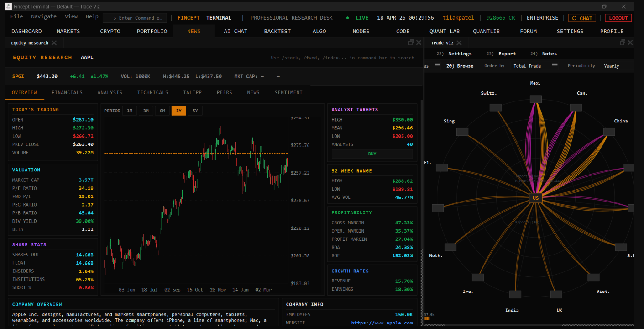This screenshot has width=644, height=329.
Task: Set chart period to 3M
Action: point(146,111)
